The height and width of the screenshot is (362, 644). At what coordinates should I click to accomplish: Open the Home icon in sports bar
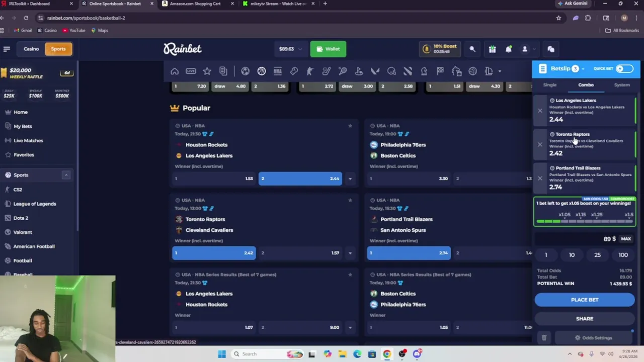(175, 71)
